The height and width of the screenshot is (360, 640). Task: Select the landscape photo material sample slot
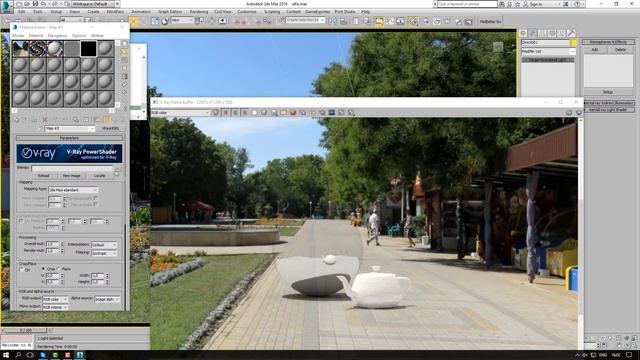(20, 49)
